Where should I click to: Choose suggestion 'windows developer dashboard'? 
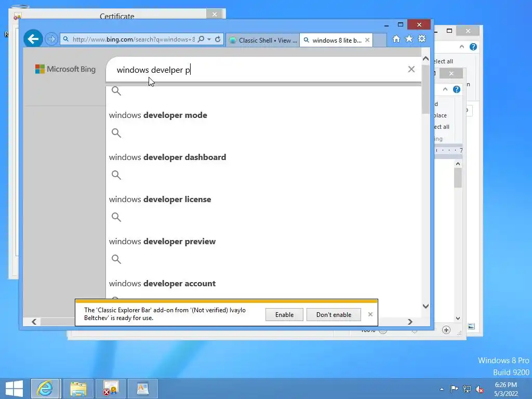(x=168, y=157)
